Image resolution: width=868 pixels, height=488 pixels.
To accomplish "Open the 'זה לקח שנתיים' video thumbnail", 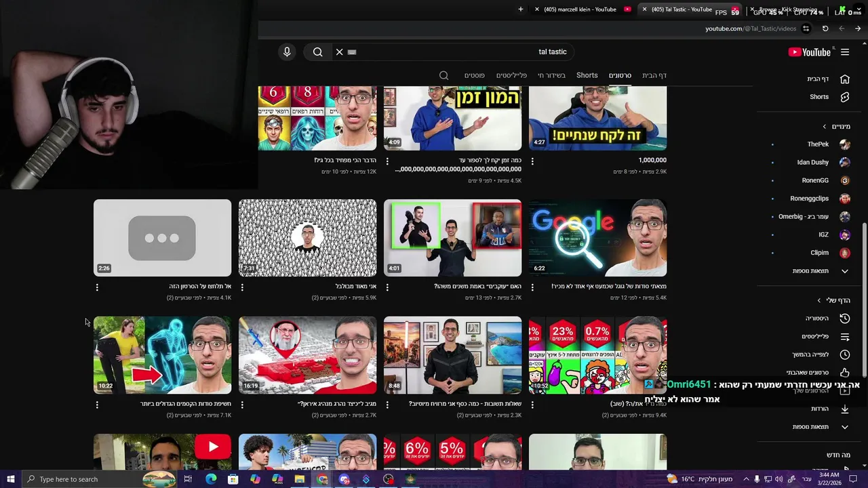I will point(597,118).
